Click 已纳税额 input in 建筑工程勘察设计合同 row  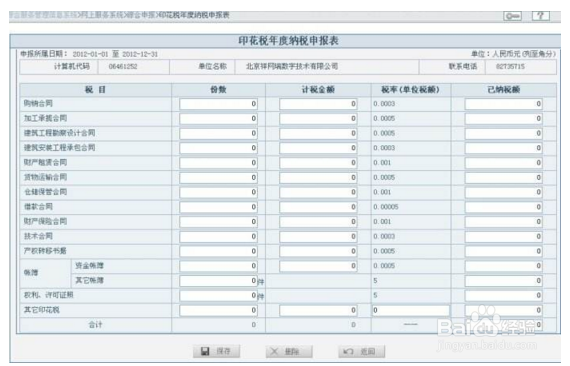503,133
